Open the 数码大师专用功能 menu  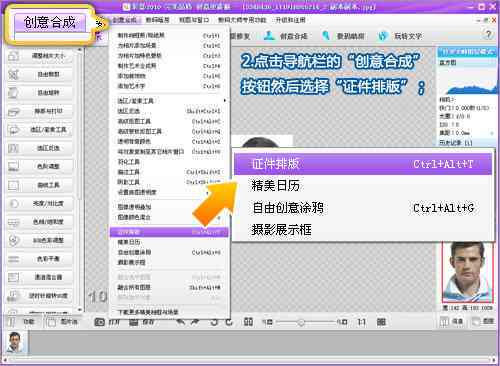click(242, 20)
